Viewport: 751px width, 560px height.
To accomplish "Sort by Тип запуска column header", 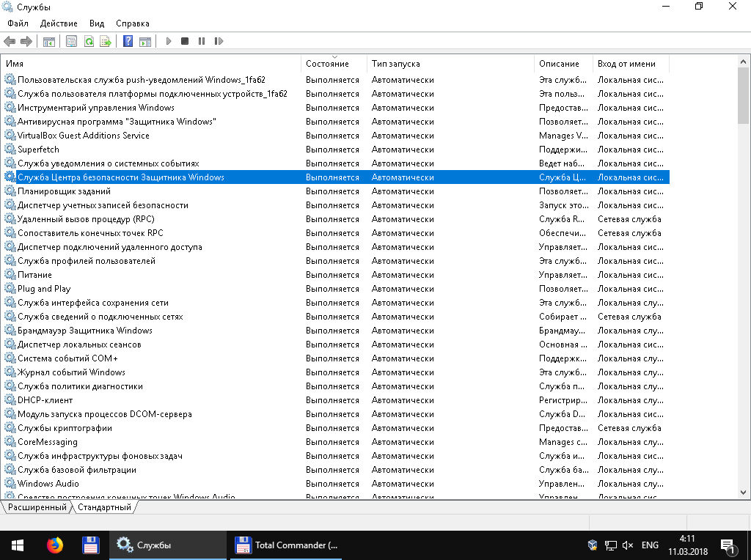I will tap(451, 64).
